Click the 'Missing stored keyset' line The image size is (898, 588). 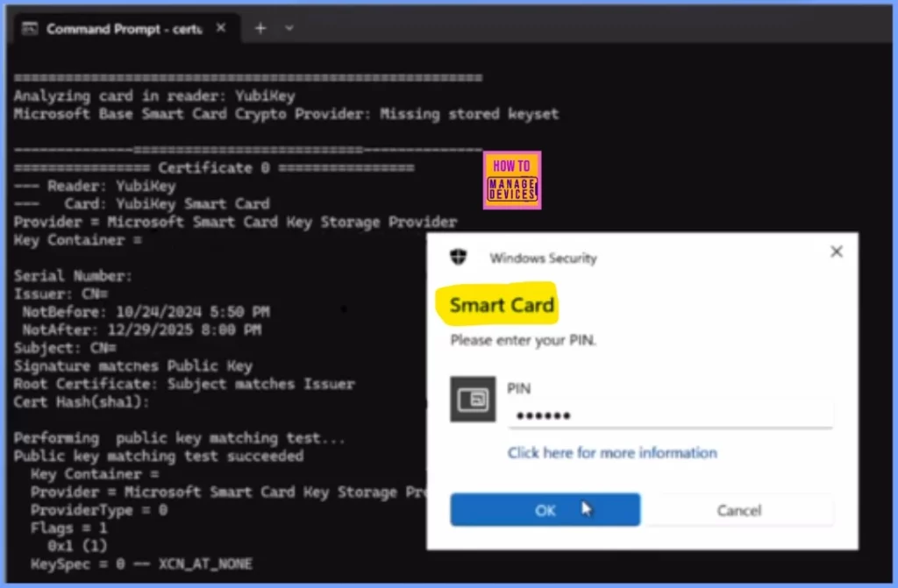(287, 113)
